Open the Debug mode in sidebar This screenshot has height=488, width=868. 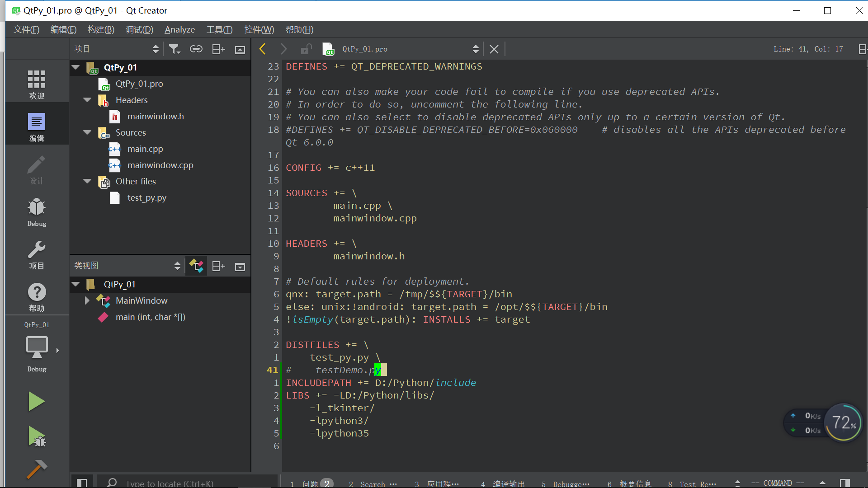click(x=37, y=212)
